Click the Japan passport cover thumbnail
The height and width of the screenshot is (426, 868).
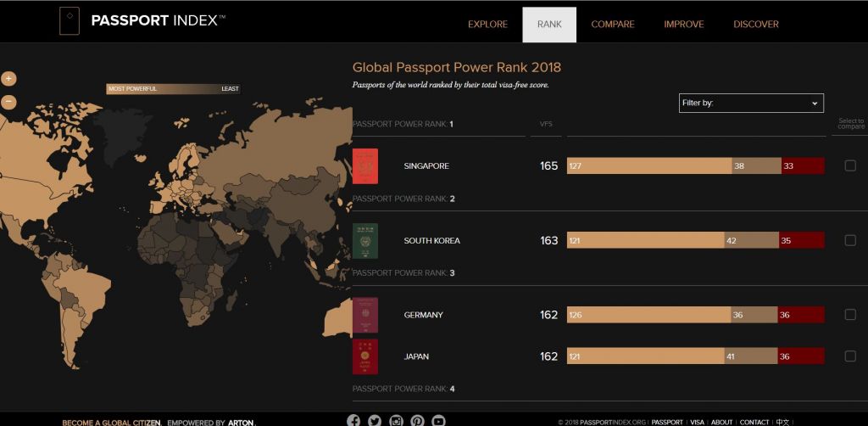coord(365,356)
